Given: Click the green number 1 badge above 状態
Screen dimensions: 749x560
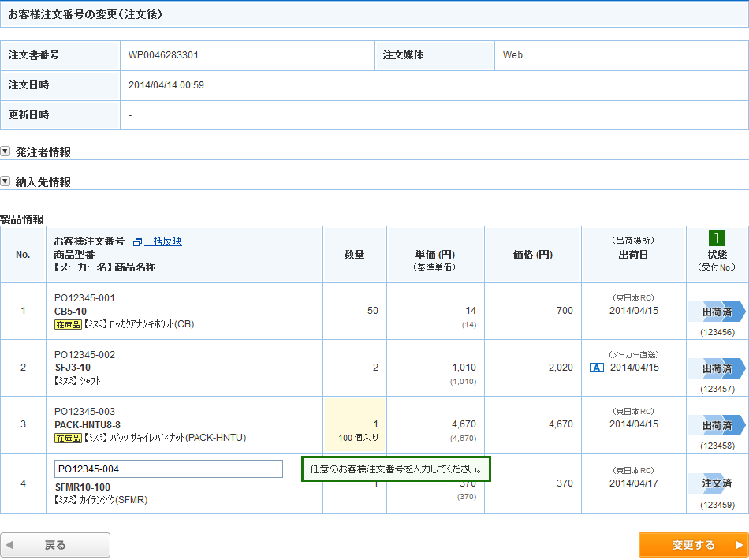Looking at the screenshot, I should coord(717,237).
